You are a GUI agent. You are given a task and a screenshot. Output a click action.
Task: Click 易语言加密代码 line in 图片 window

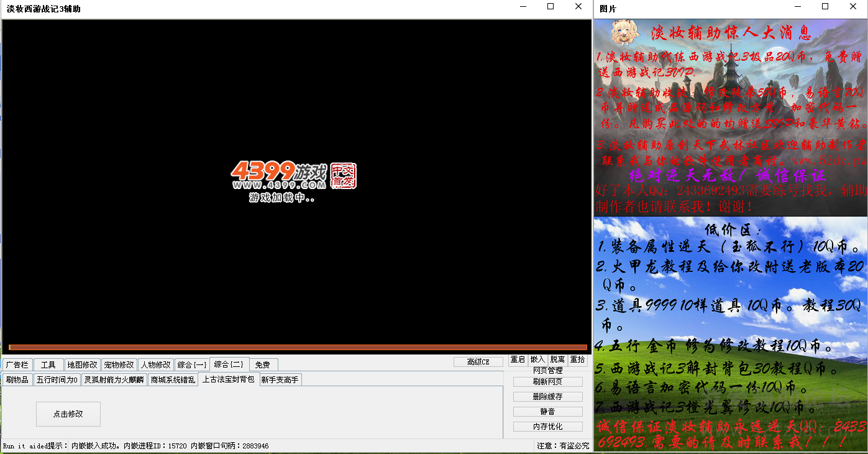pyautogui.click(x=701, y=388)
